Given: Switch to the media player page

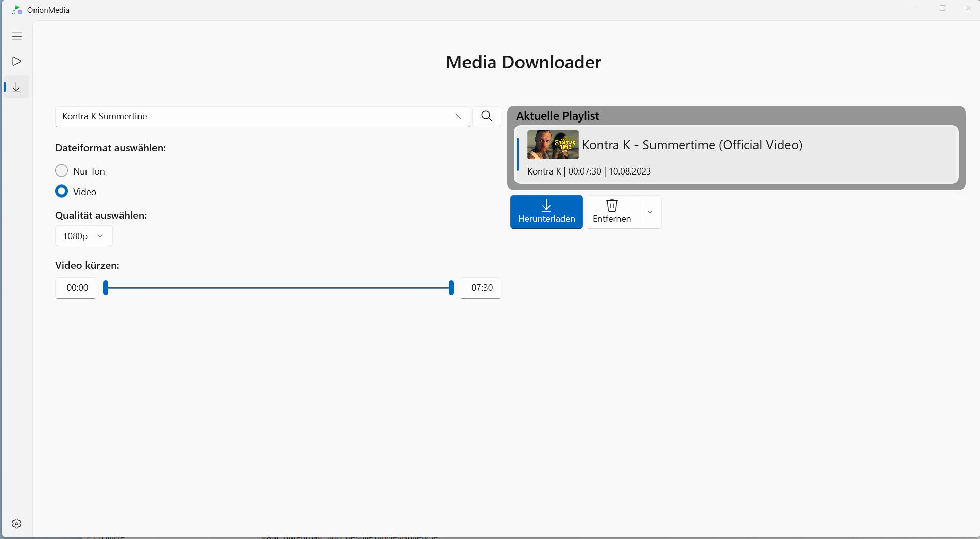Looking at the screenshot, I should click(x=17, y=61).
